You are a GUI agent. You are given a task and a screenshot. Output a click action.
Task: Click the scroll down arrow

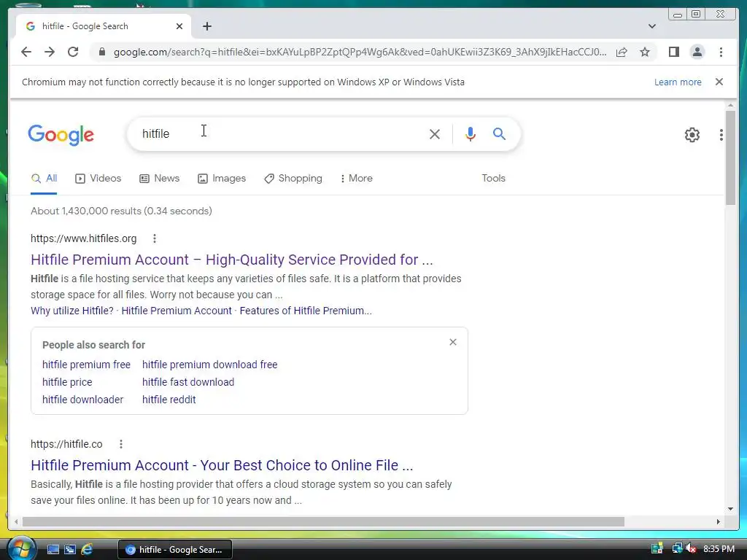click(730, 509)
